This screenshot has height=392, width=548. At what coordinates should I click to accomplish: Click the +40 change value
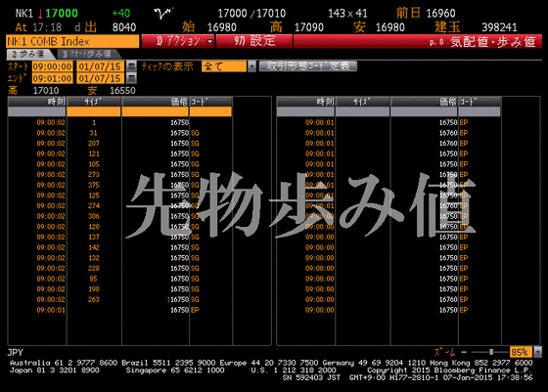tap(121, 14)
